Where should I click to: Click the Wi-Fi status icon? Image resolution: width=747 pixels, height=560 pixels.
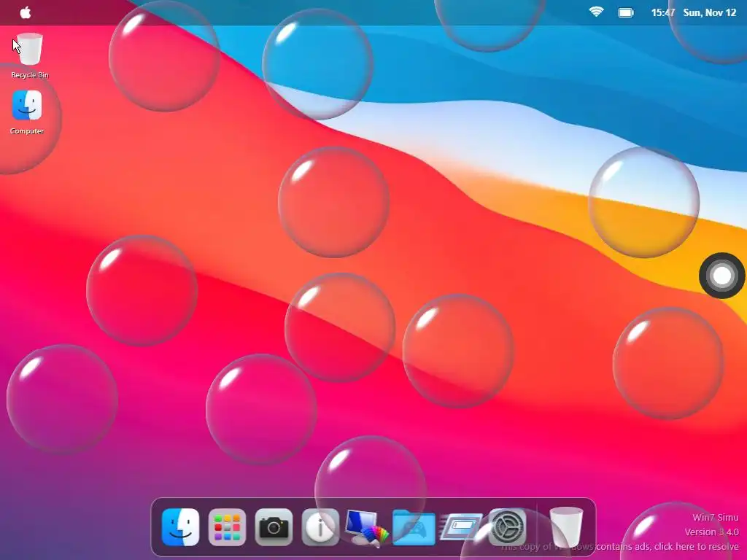click(x=596, y=12)
